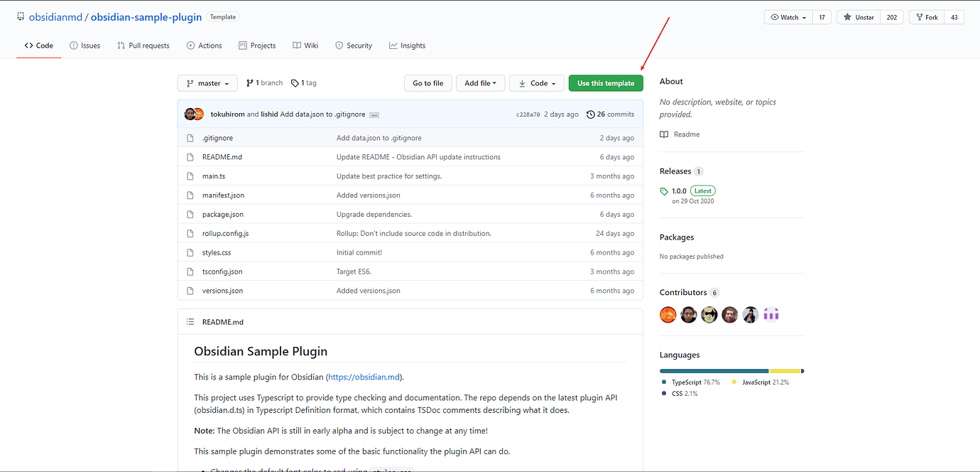This screenshot has width=980, height=472.
Task: Expand the Code download dropdown
Action: click(x=537, y=83)
